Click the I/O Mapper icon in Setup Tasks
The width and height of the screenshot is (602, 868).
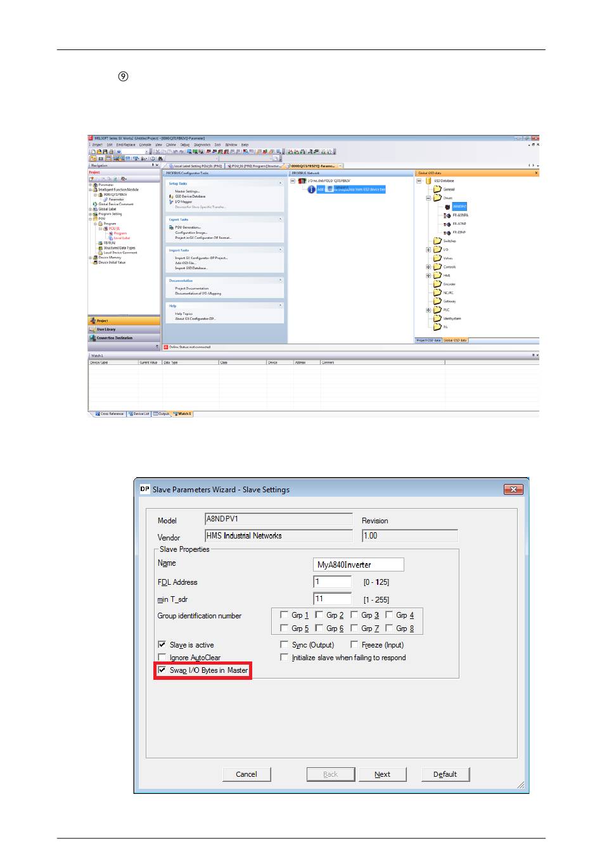(x=171, y=201)
